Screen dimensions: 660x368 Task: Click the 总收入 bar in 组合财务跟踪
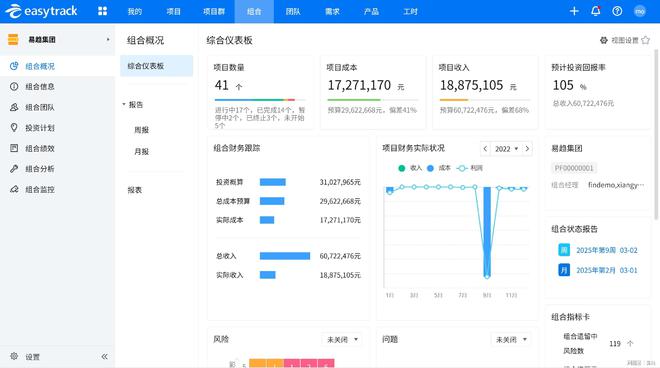285,256
